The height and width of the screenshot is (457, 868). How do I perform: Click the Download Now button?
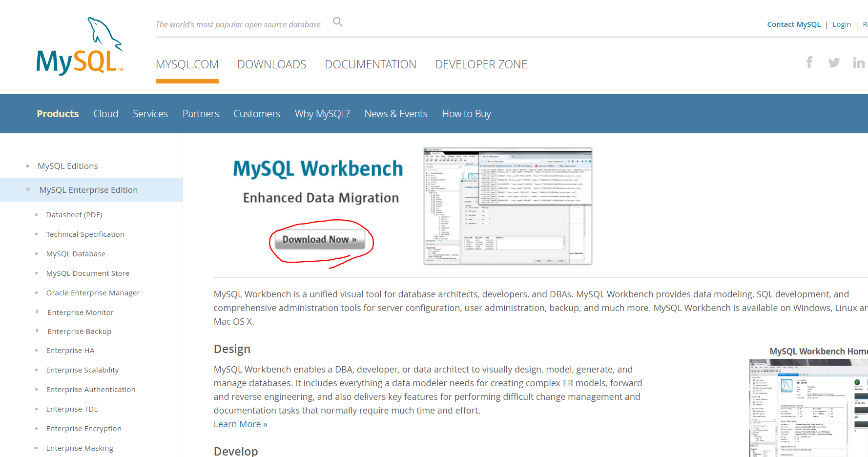point(320,240)
